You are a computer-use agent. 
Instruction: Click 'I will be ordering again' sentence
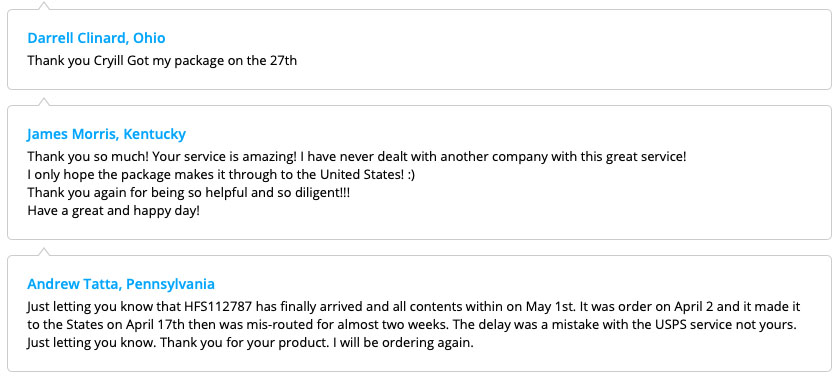click(x=403, y=343)
